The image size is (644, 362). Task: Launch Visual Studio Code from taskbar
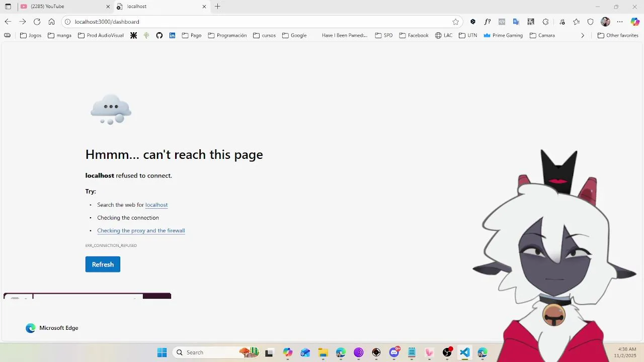coord(464,352)
